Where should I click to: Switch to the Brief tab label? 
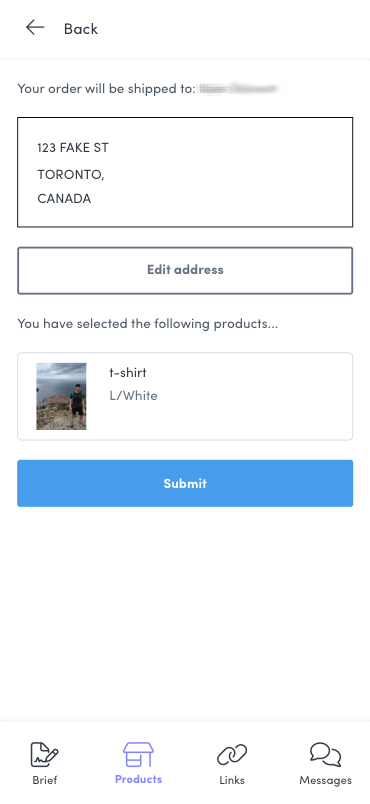(x=45, y=780)
